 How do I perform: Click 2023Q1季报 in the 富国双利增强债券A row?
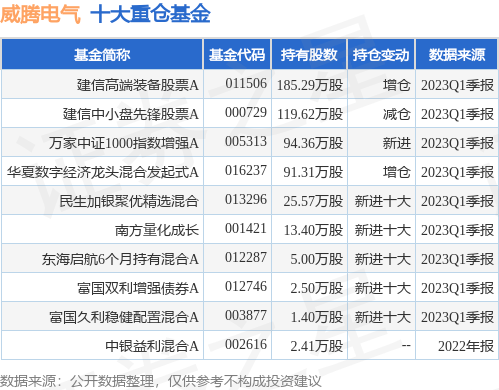click(457, 288)
